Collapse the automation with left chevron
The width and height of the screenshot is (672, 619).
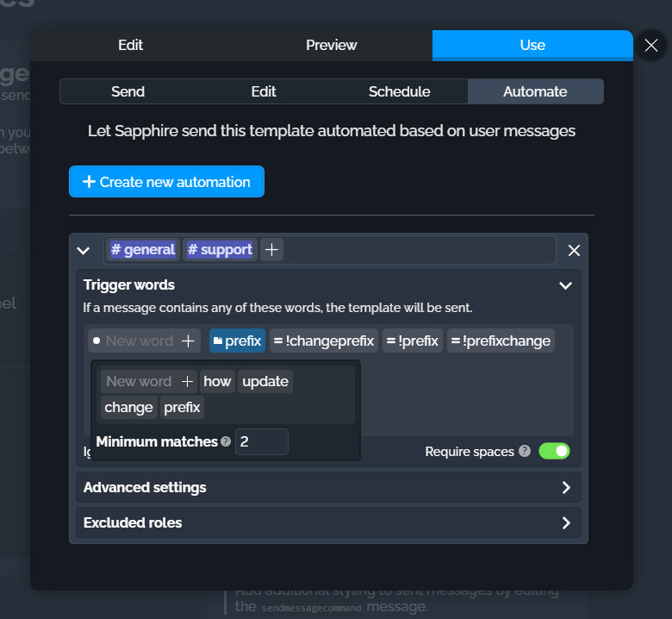pos(84,251)
